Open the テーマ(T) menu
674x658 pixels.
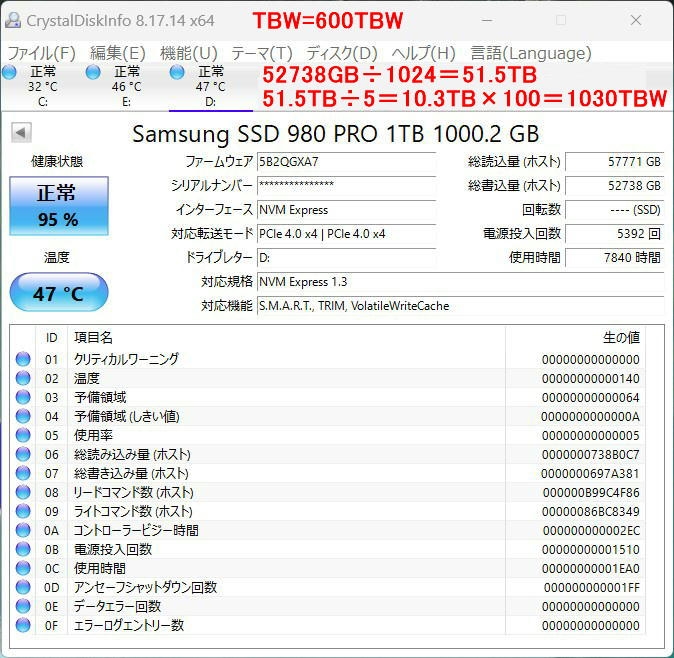[262, 53]
